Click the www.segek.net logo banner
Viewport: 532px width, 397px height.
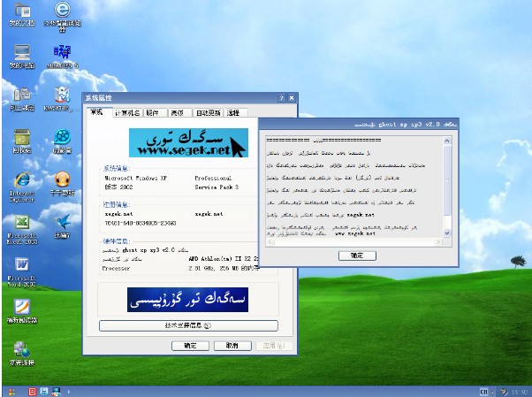coord(188,142)
